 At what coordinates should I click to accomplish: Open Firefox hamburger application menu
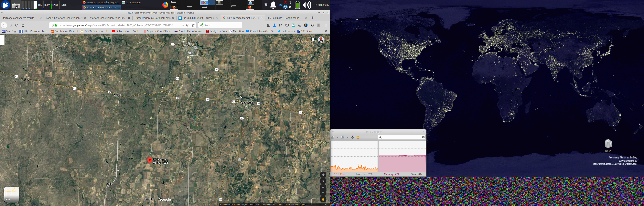pos(326,25)
